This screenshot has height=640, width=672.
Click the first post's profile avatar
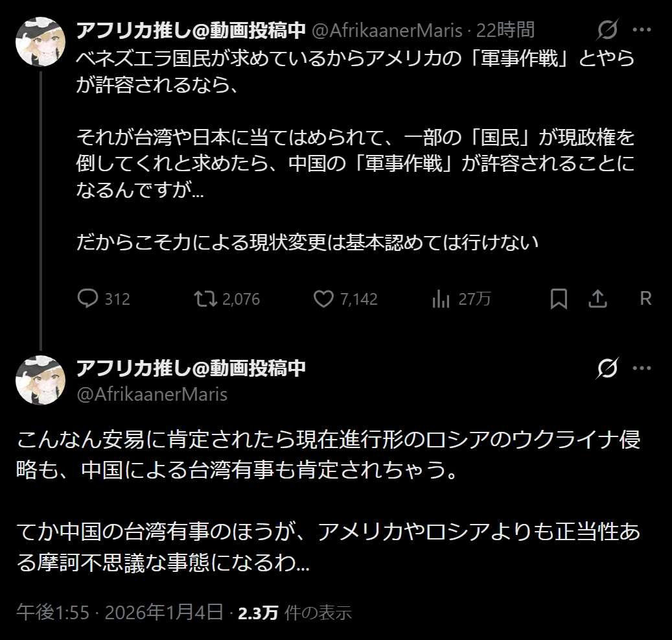[x=40, y=42]
